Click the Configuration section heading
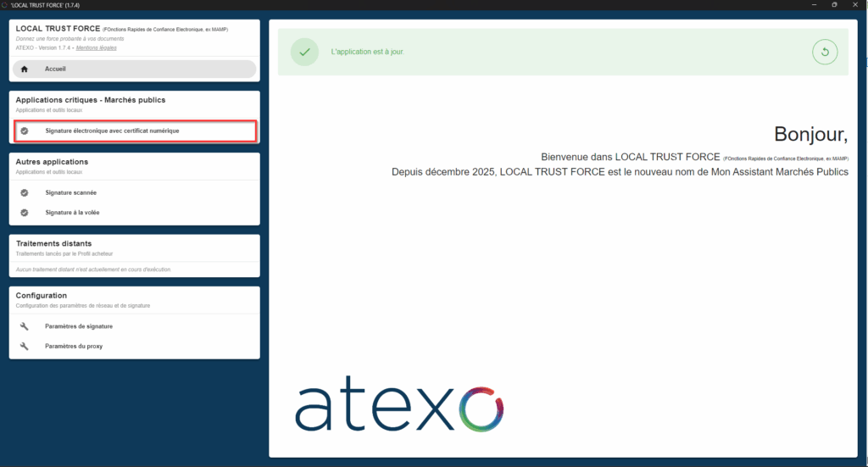 tap(41, 296)
